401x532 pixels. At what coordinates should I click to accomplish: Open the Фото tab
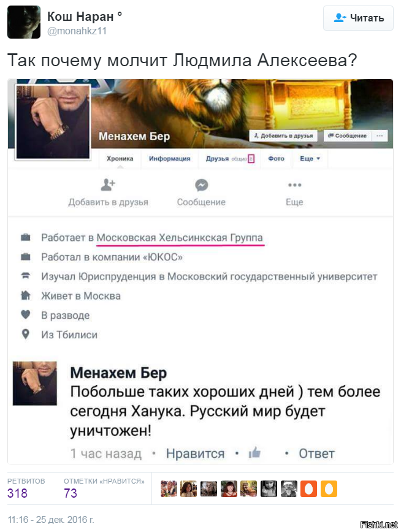coord(276,159)
